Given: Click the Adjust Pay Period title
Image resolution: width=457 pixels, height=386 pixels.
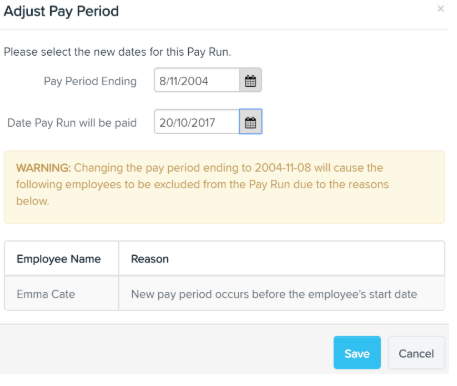Looking at the screenshot, I should [61, 11].
